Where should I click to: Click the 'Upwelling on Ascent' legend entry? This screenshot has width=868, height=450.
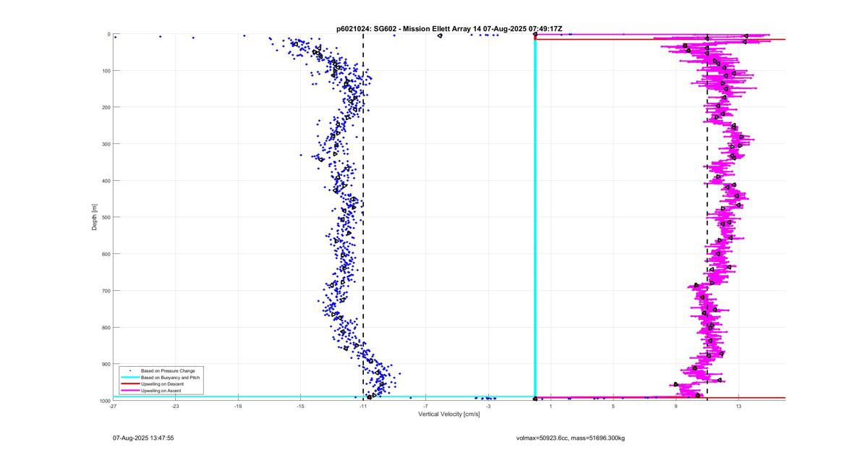tap(161, 391)
